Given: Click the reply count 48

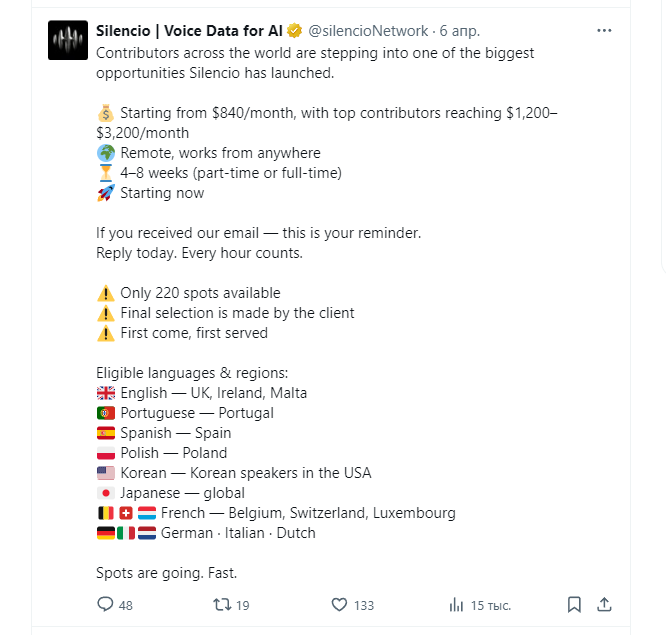Looking at the screenshot, I should coord(126,605).
